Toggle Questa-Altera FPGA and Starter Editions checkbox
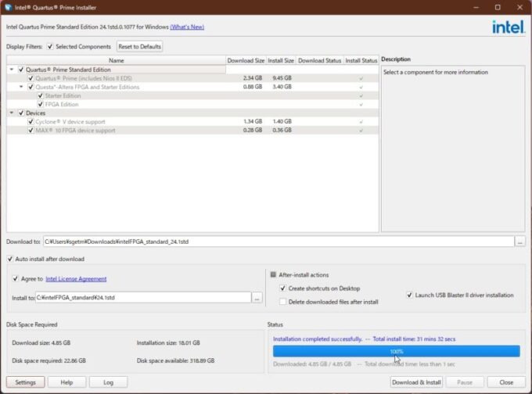The width and height of the screenshot is (532, 394). [31, 87]
